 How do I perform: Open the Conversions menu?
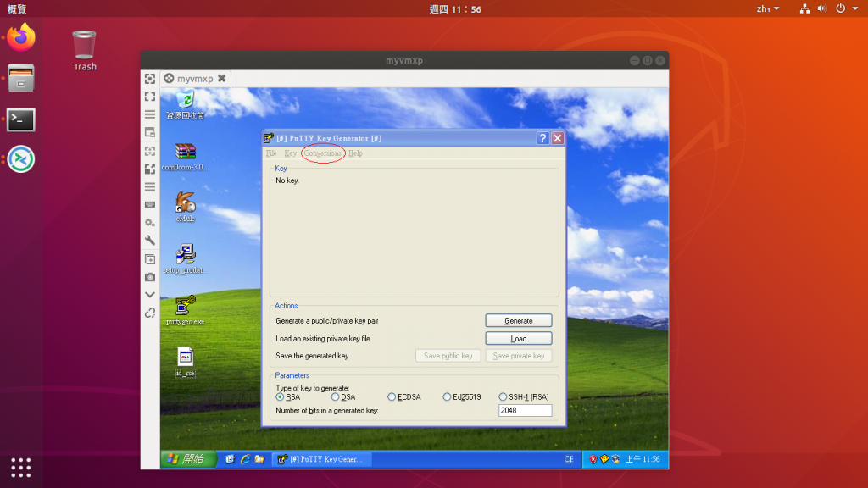coord(323,153)
